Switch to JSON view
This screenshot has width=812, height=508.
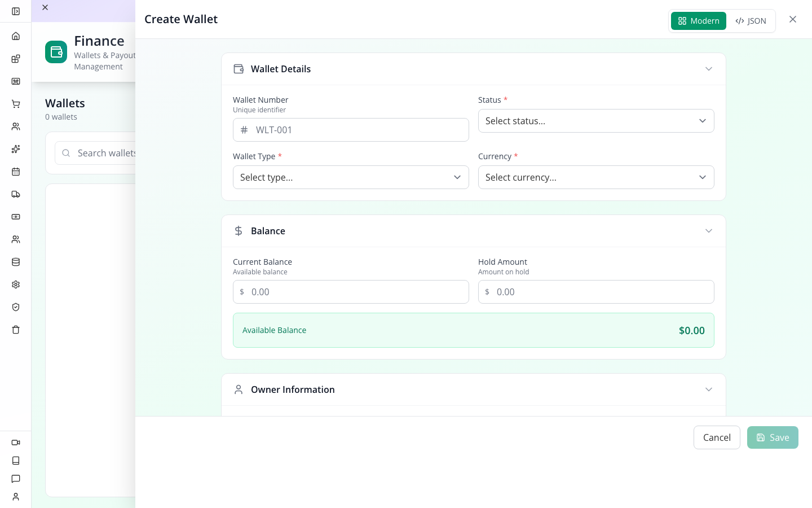[x=751, y=21]
